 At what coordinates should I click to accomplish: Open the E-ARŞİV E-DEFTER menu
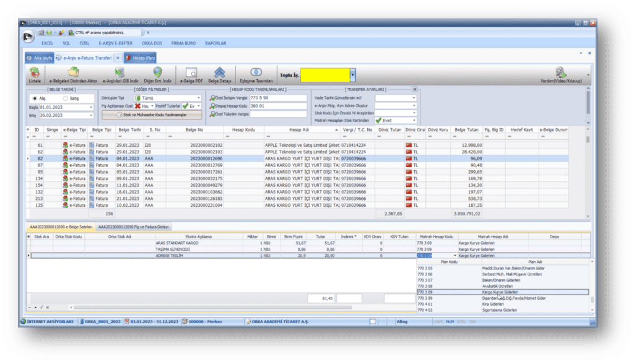click(117, 43)
